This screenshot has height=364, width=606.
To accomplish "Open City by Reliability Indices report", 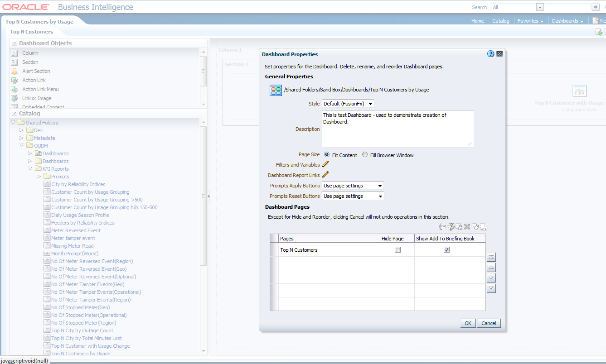I will pos(78,184).
